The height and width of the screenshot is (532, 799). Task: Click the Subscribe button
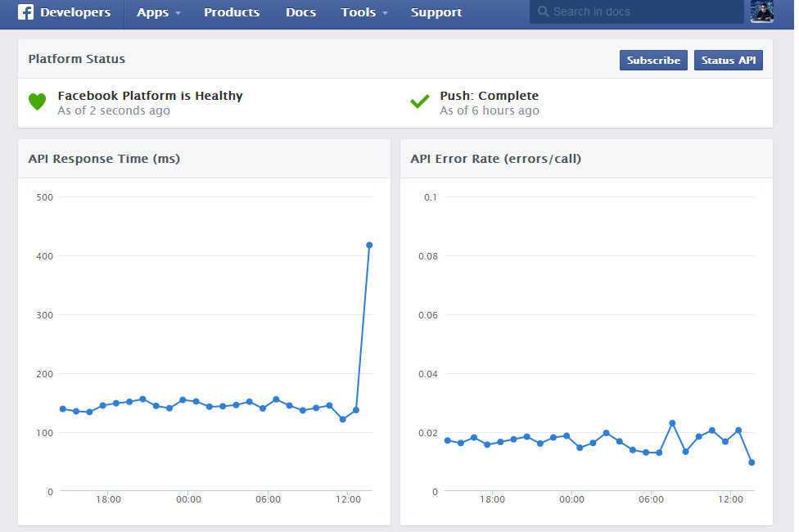point(653,60)
